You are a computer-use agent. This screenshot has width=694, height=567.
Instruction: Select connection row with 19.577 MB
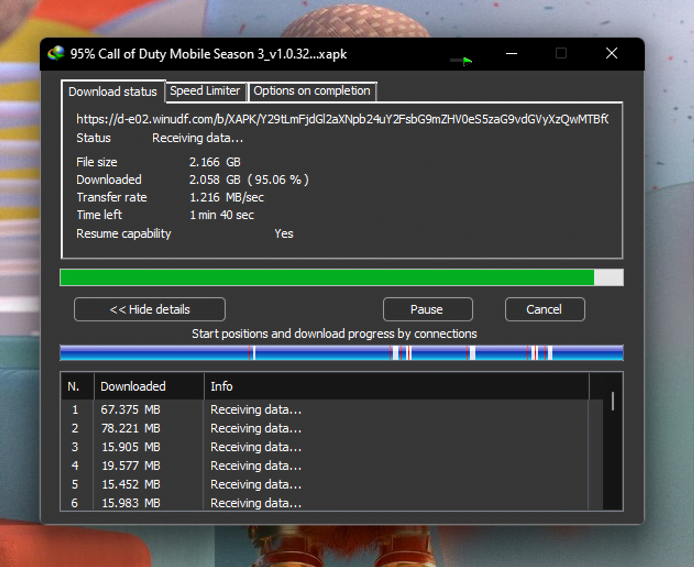tap(332, 466)
